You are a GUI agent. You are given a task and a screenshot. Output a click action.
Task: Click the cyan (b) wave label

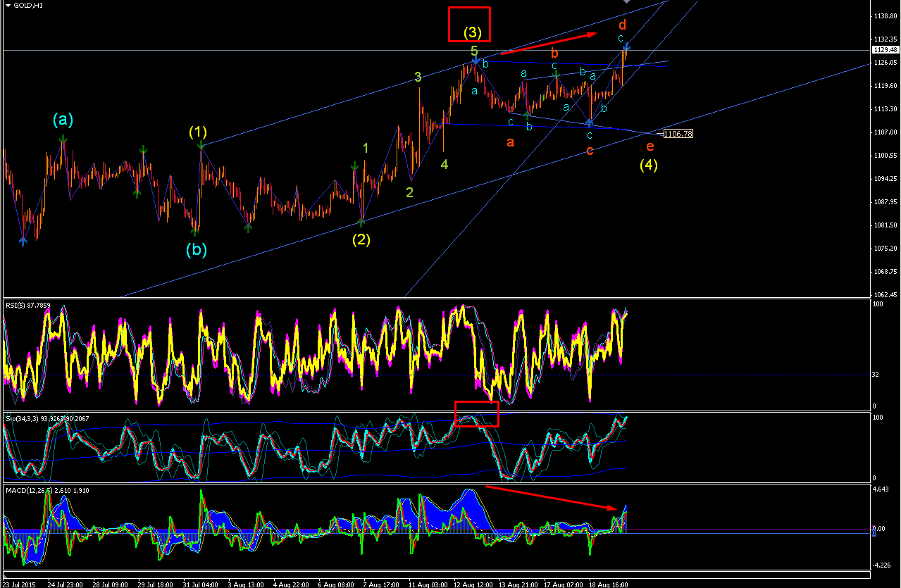pos(197,249)
